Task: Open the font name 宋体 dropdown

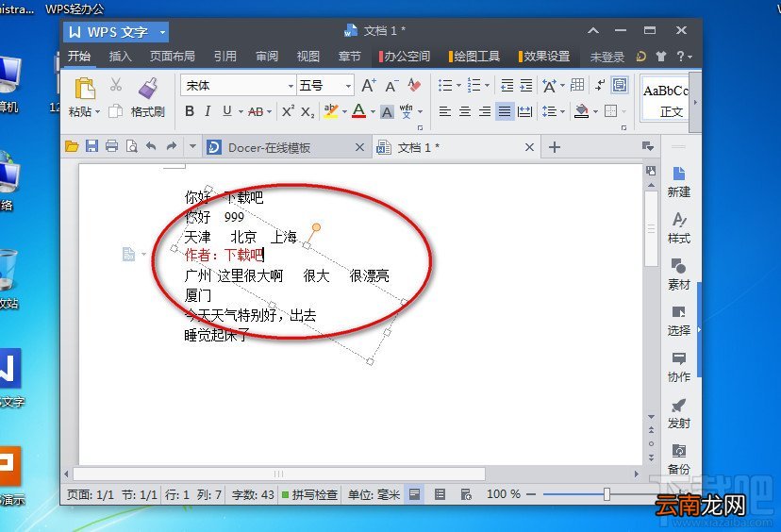Action: pyautogui.click(x=291, y=86)
